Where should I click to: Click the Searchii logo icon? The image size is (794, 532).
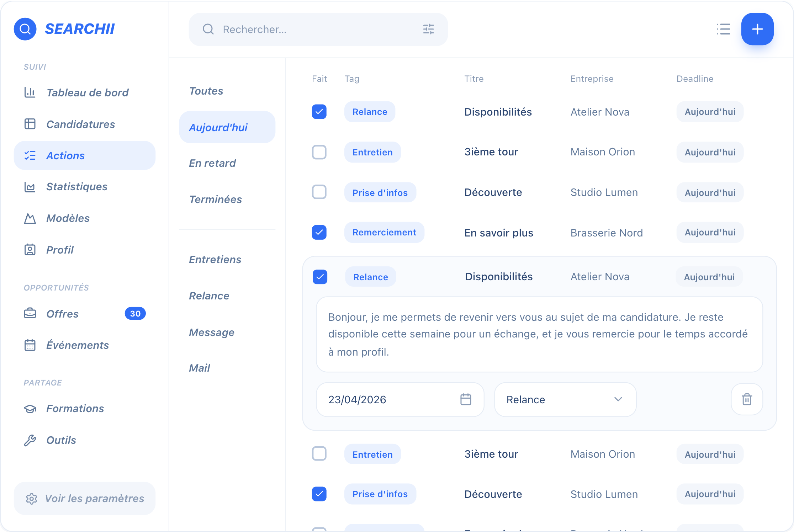(25, 29)
